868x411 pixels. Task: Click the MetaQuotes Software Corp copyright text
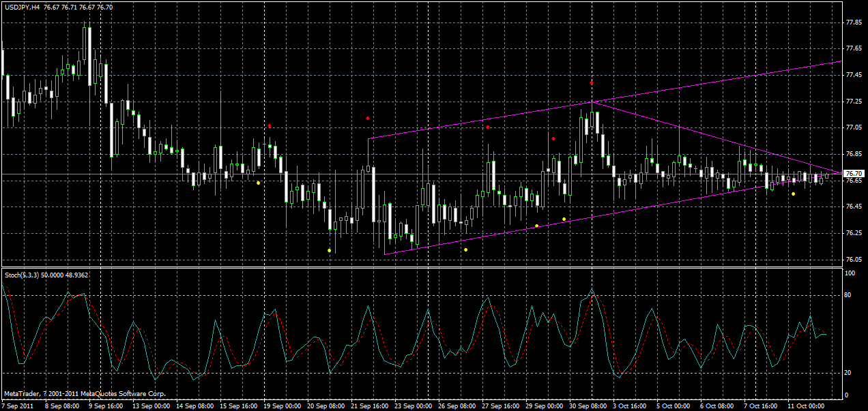tap(83, 393)
